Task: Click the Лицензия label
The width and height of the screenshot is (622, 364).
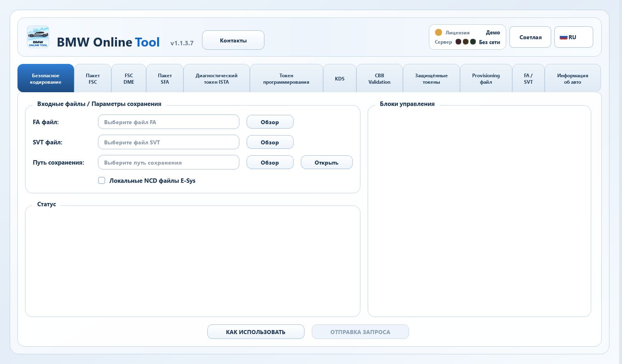Action: coord(458,33)
